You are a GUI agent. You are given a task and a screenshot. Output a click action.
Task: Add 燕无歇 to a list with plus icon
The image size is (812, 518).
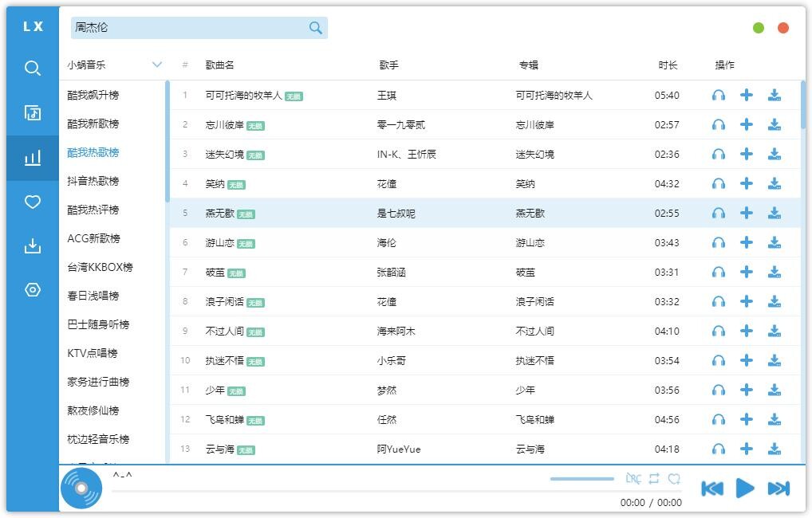coord(747,213)
